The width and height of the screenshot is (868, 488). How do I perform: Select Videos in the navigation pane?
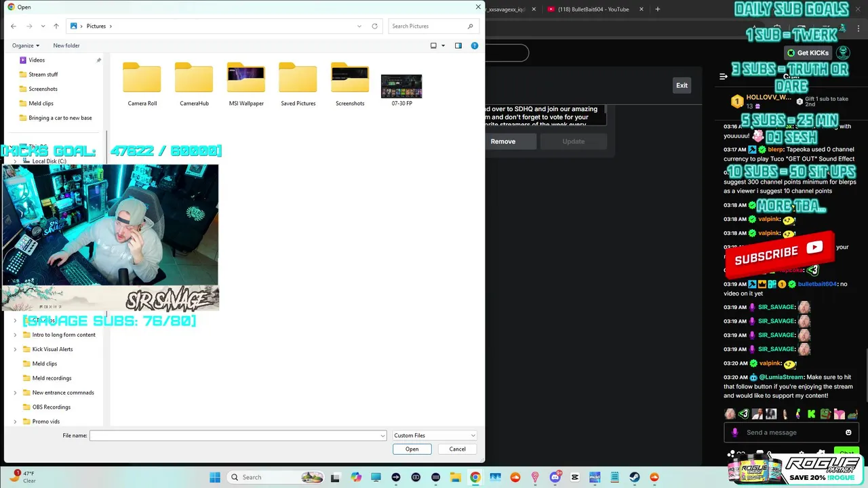point(37,60)
